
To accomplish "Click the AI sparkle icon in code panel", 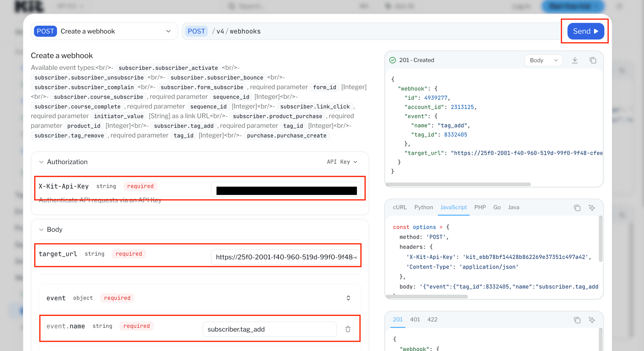I will click(x=592, y=208).
